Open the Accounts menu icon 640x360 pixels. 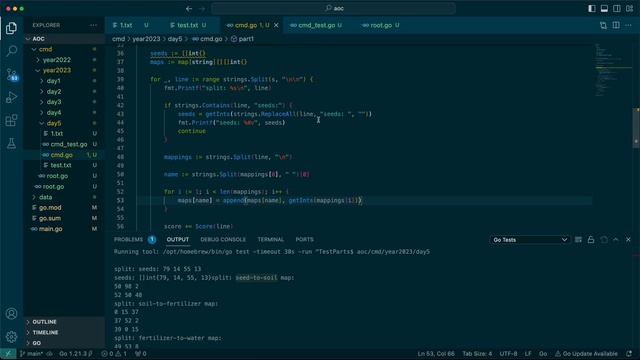pyautogui.click(x=11, y=313)
